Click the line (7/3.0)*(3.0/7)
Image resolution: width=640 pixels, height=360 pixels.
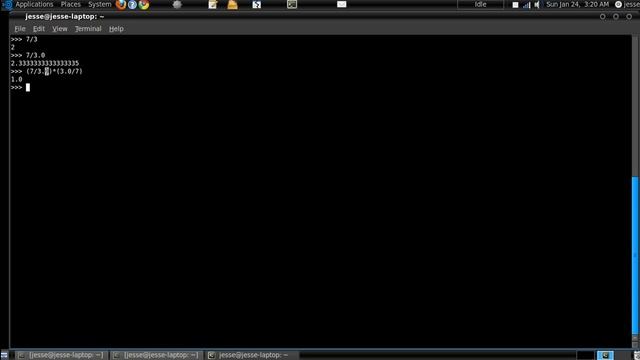point(47,71)
